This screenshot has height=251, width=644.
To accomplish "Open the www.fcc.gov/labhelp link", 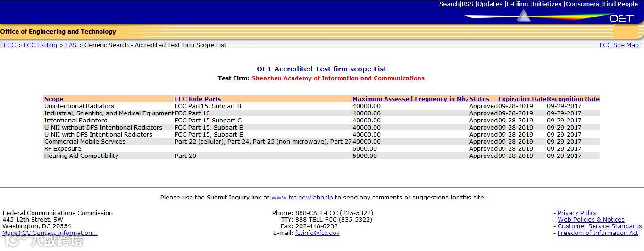I will pyautogui.click(x=303, y=198).
